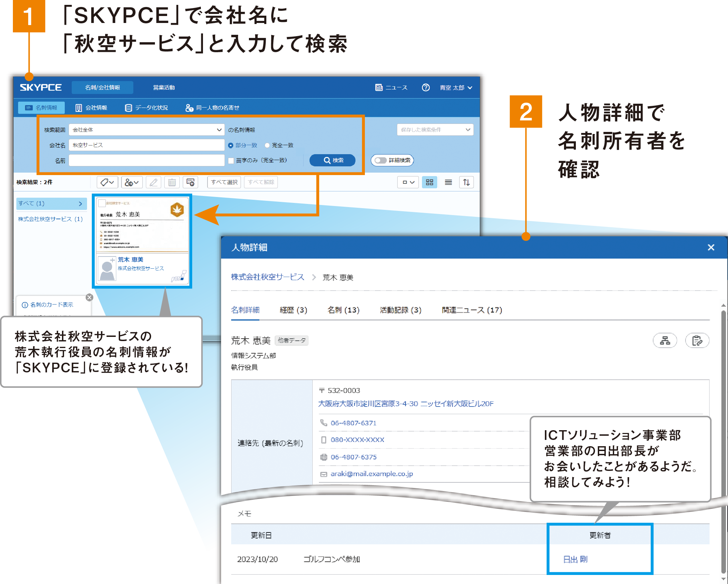Open the 経歴 (3) tab

pos(293,310)
